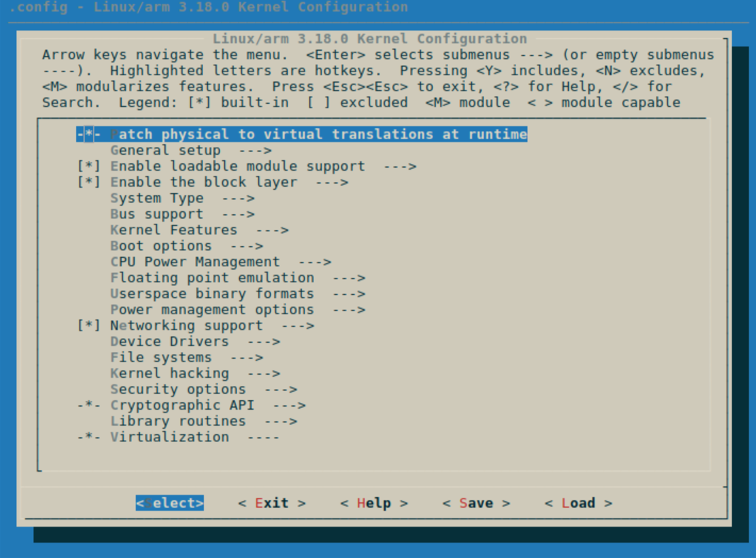Viewport: 756px width, 558px height.
Task: Toggle checkbox for Enable the block layer
Action: (89, 182)
